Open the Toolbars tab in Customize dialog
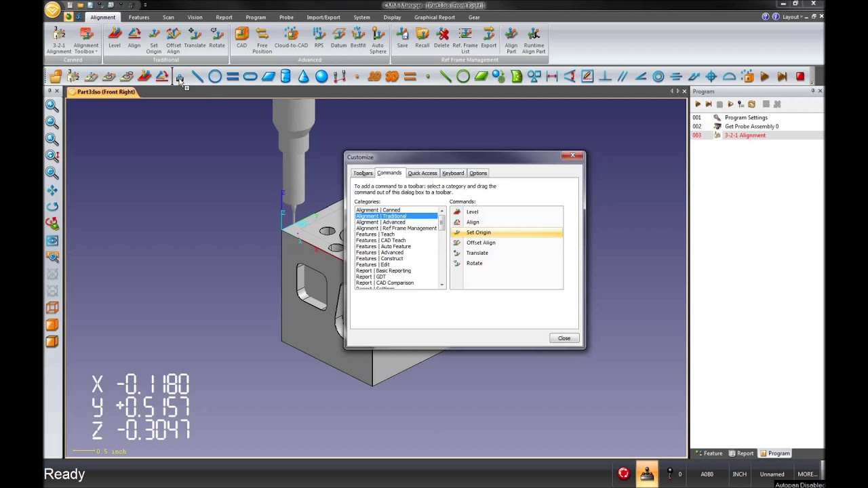868x488 pixels. (363, 173)
